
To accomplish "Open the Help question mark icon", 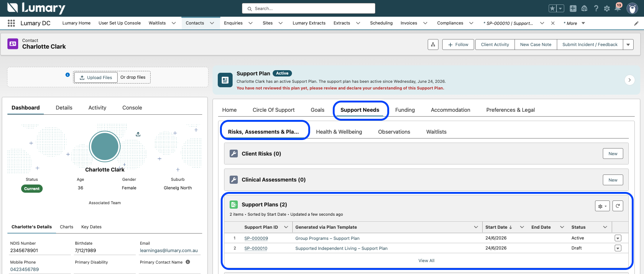I will coord(596,9).
